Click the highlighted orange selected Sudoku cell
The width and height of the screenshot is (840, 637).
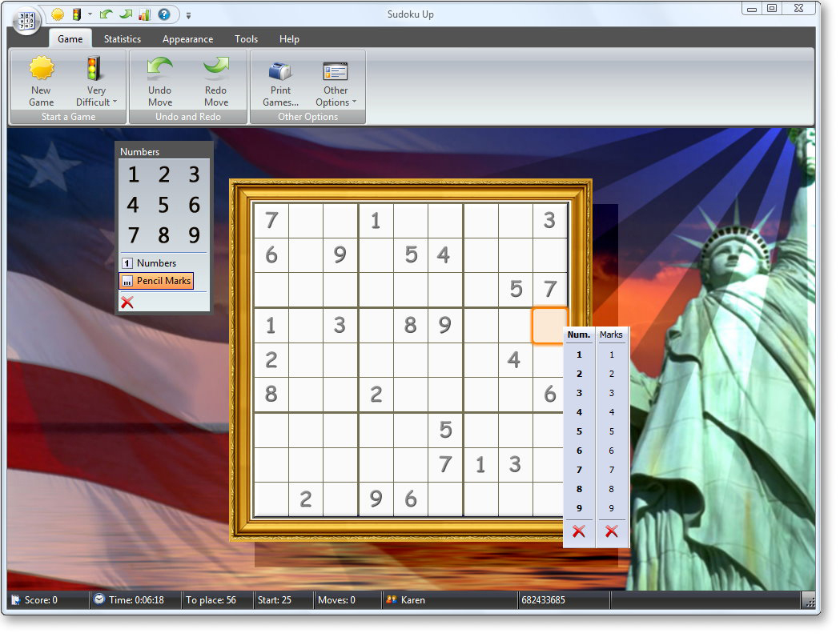click(x=549, y=326)
